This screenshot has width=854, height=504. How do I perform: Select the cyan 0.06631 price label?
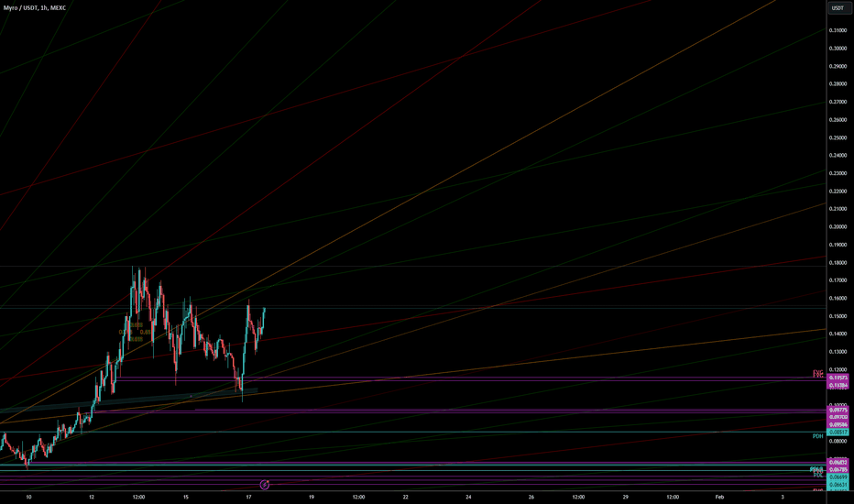[838, 485]
